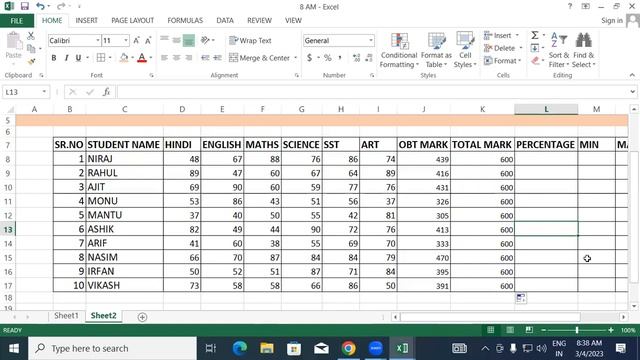Select the Page Layout view icon
The width and height of the screenshot is (640, 360).
(510, 330)
